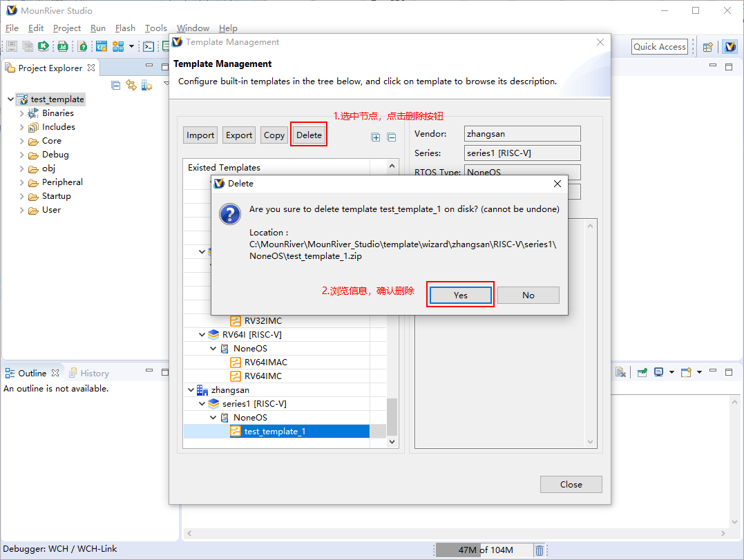
Task: Minimize the Outline panel
Action: [x=149, y=370]
